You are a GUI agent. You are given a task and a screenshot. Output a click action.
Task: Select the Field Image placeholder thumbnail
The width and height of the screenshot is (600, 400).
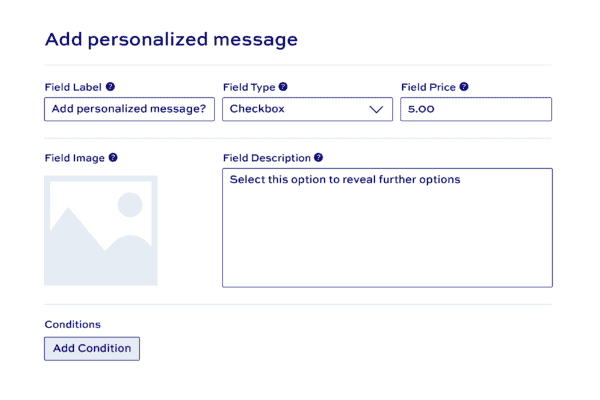(x=101, y=230)
